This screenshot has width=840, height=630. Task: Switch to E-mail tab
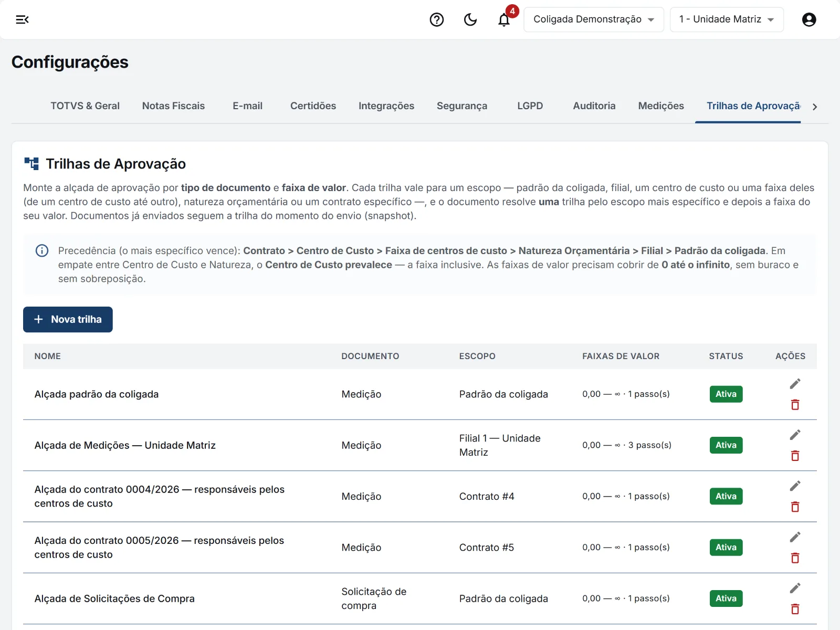[247, 106]
